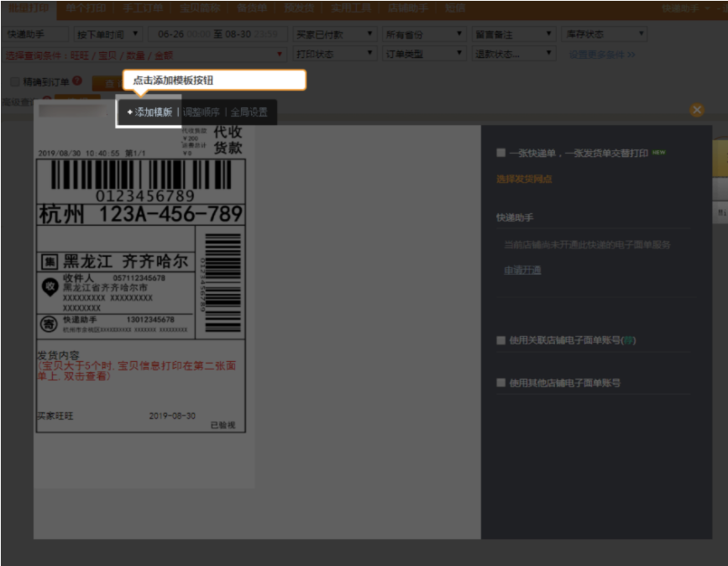Check 使用关联店铺电子面单账号 option
The width and height of the screenshot is (728, 566).
click(x=500, y=340)
